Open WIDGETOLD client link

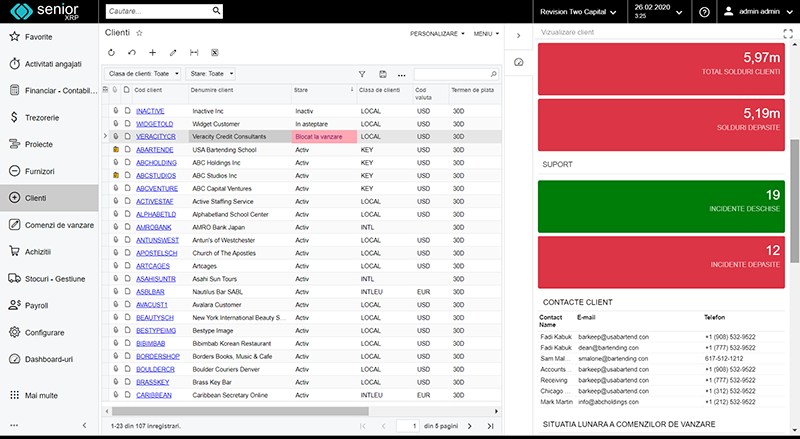[x=155, y=124]
